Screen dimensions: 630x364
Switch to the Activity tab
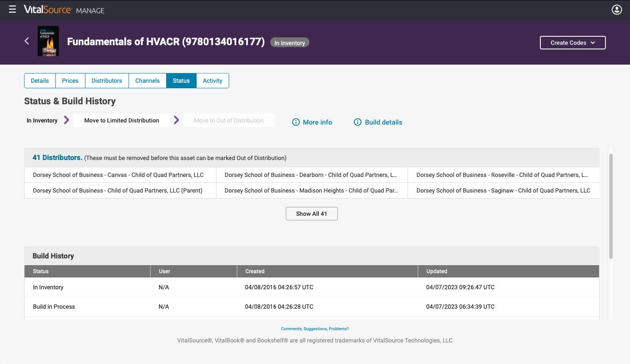213,81
